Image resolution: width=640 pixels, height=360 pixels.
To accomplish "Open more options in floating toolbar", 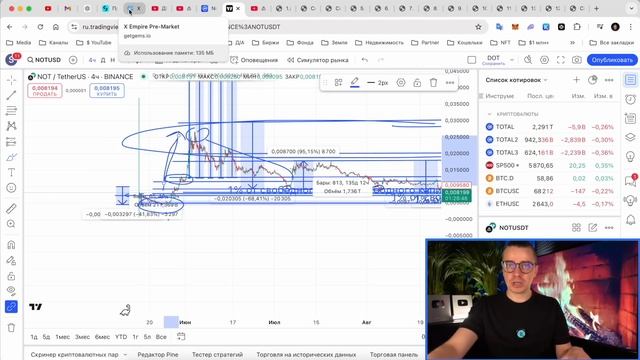I will tap(449, 83).
